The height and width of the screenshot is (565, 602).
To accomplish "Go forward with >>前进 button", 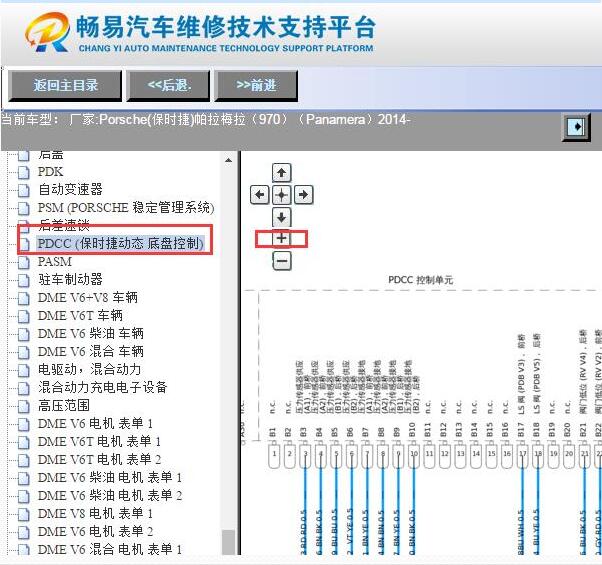I will tap(256, 85).
